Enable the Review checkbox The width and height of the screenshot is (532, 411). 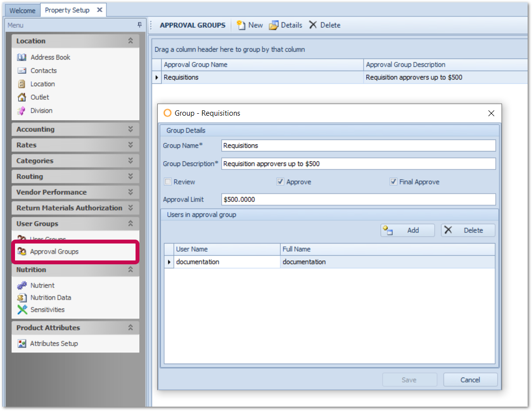[x=168, y=182]
